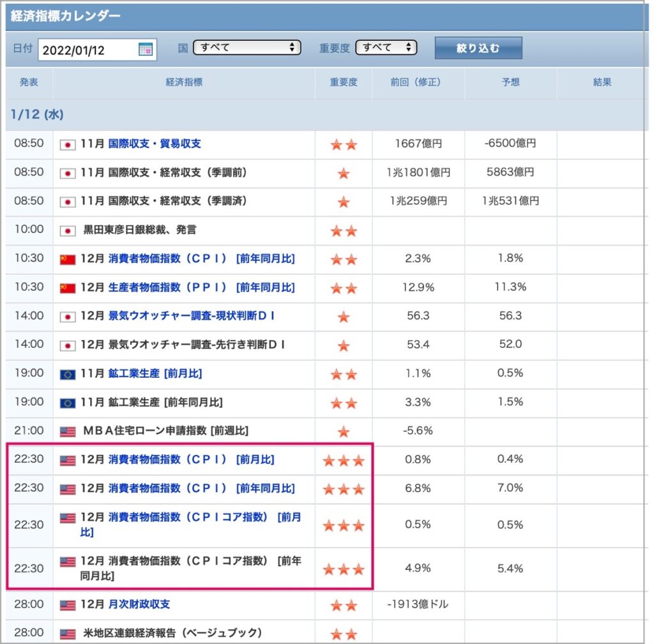Open the 国際収支・貿易収支 link

[155, 144]
